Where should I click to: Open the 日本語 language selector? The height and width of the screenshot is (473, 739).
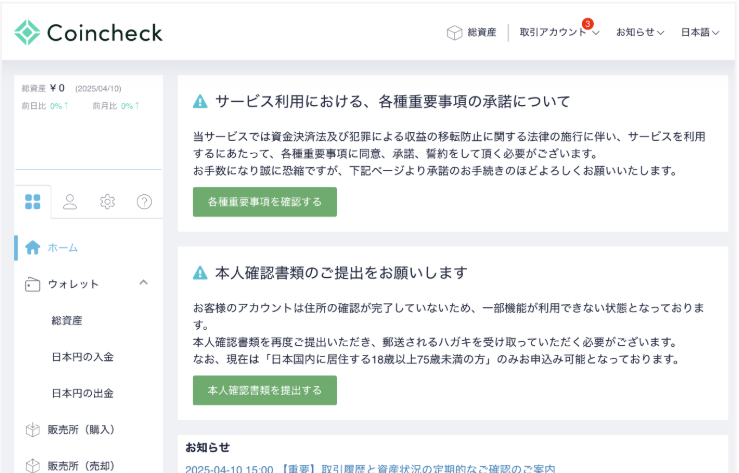coord(700,32)
